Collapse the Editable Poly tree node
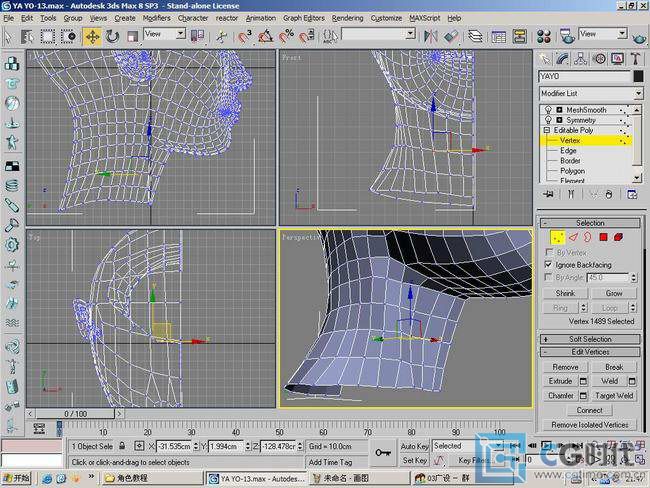Viewport: 650px width, 488px height. point(546,130)
